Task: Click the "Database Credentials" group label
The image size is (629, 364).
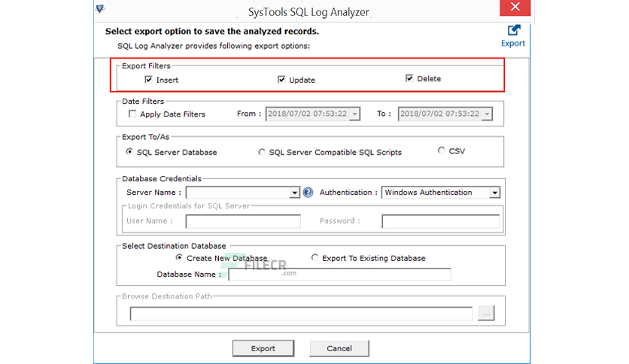Action: point(162,179)
